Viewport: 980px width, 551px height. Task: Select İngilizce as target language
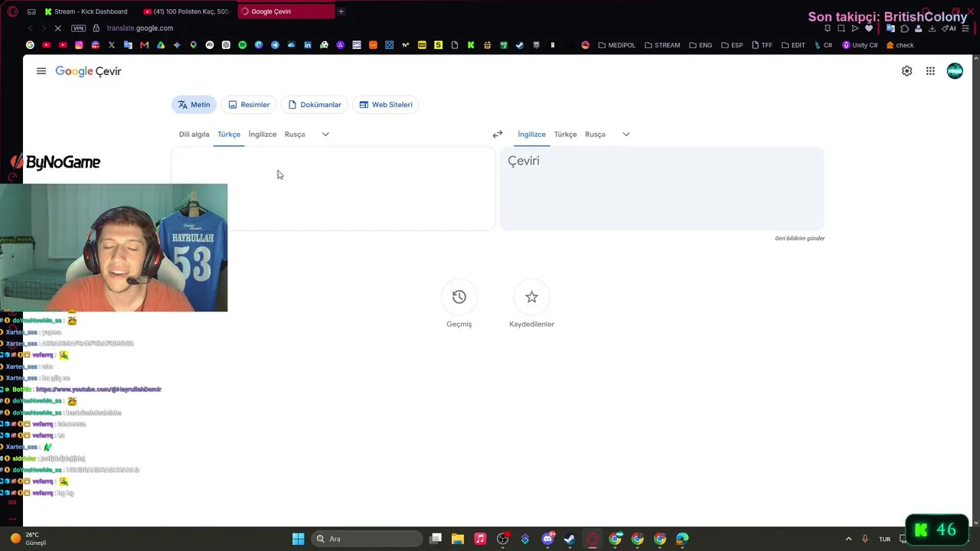point(531,134)
